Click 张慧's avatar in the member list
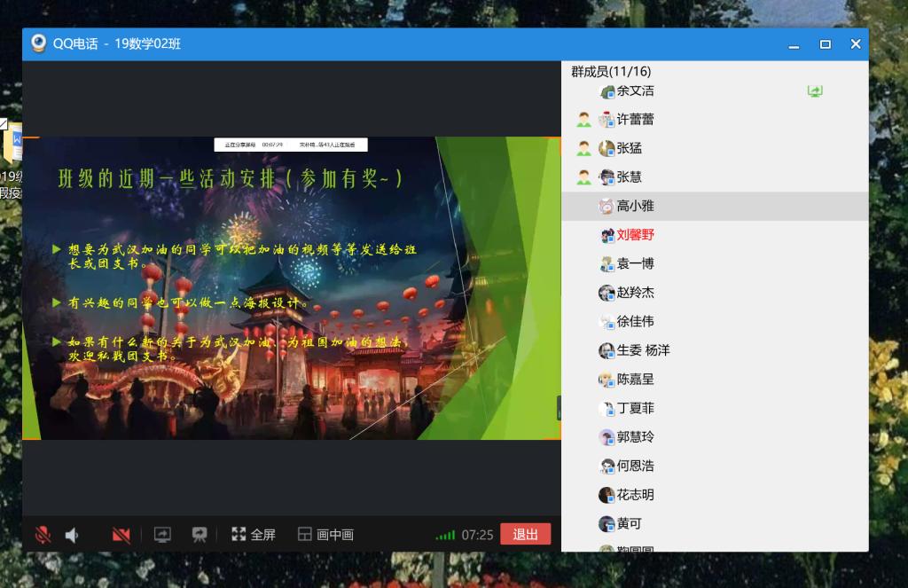 pyautogui.click(x=607, y=177)
